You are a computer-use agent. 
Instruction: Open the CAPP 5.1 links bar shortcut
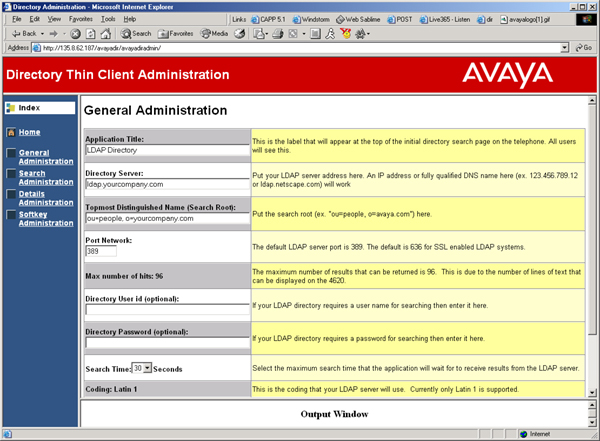tap(269, 20)
